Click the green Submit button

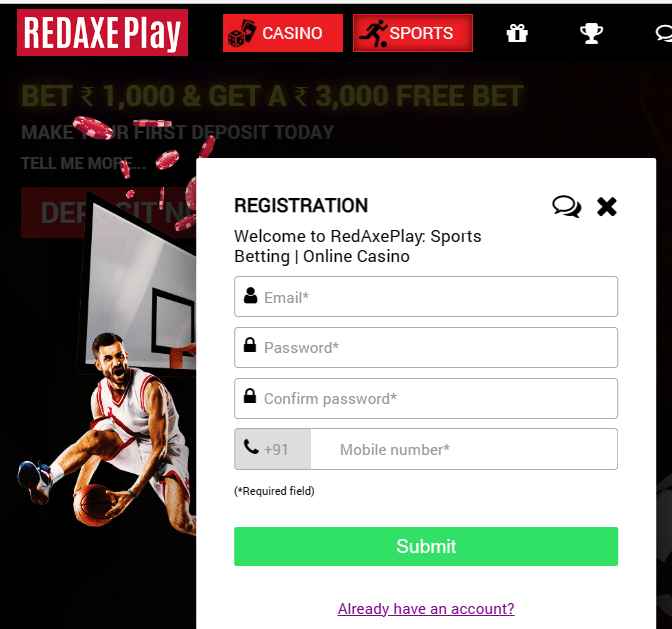(x=426, y=546)
